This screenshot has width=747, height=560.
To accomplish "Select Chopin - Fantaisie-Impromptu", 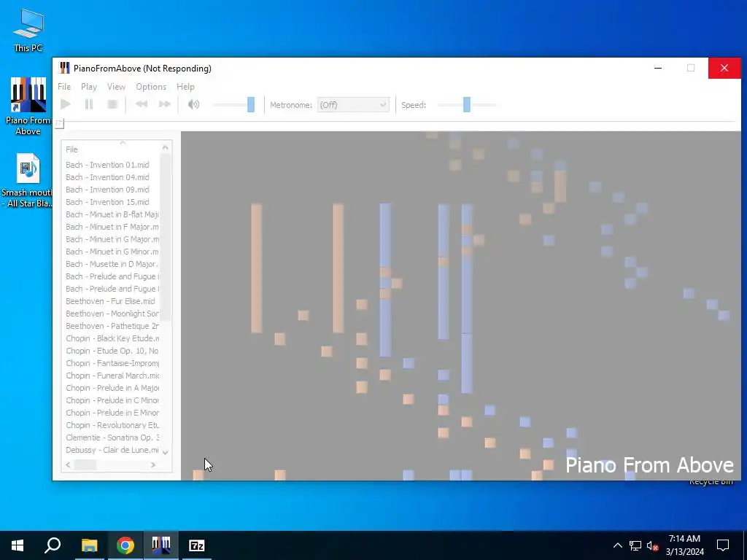I will [112, 363].
